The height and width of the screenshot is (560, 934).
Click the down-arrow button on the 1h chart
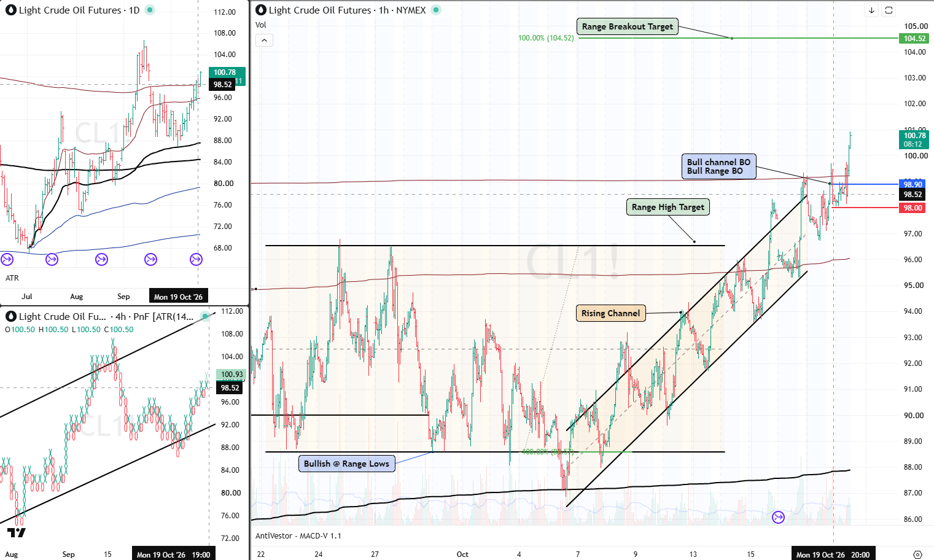coord(871,10)
